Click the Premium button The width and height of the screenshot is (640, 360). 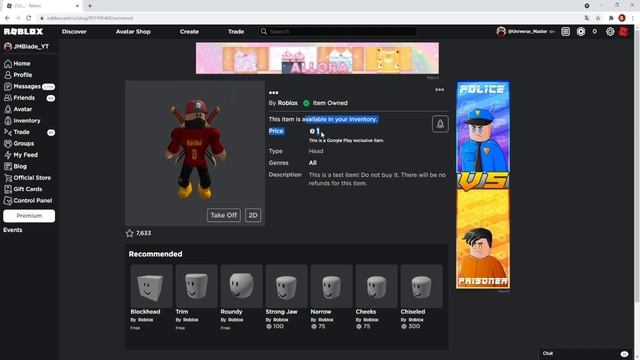coord(29,216)
